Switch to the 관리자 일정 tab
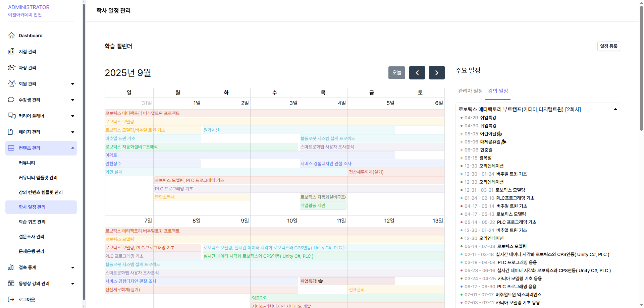The image size is (644, 308). click(470, 91)
